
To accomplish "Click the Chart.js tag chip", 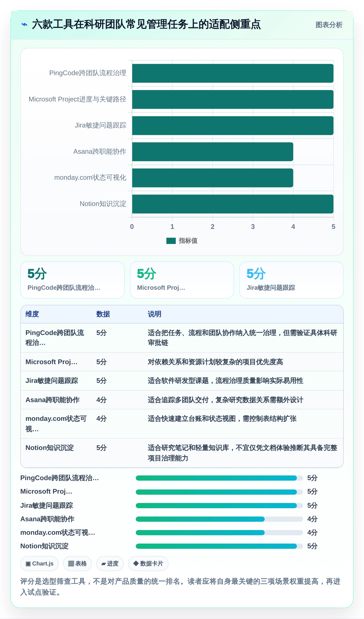I will click(40, 564).
